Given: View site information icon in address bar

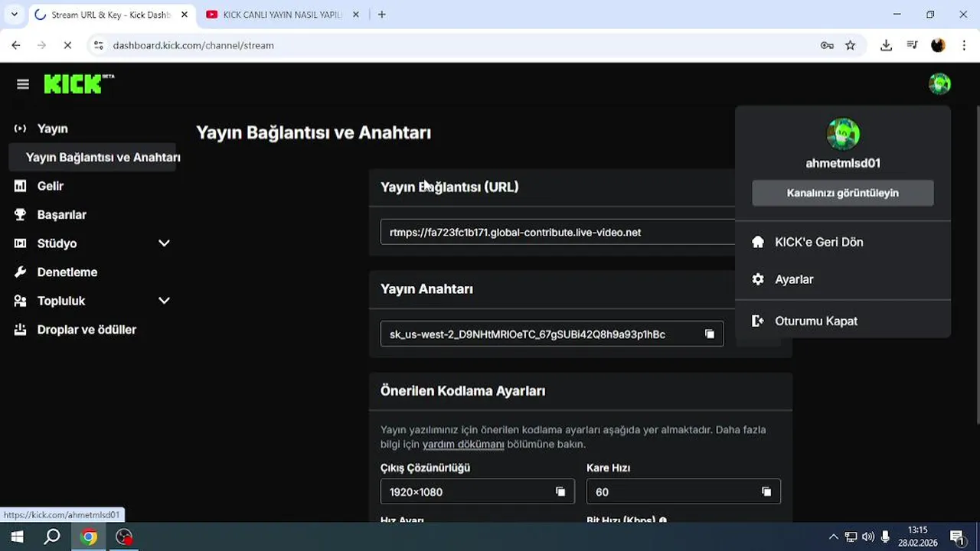Looking at the screenshot, I should pos(98,45).
